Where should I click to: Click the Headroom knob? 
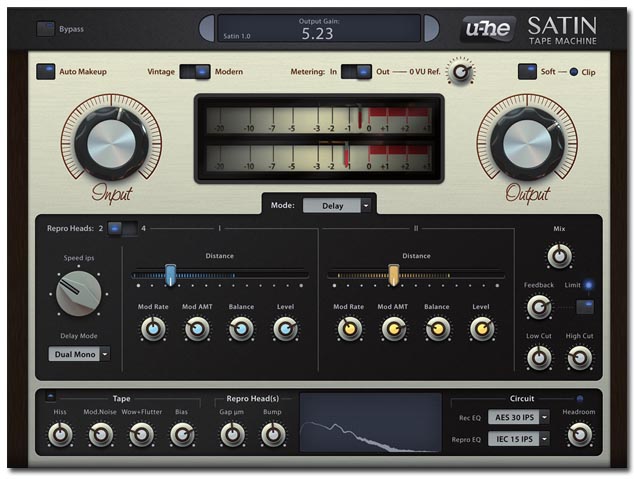point(579,435)
